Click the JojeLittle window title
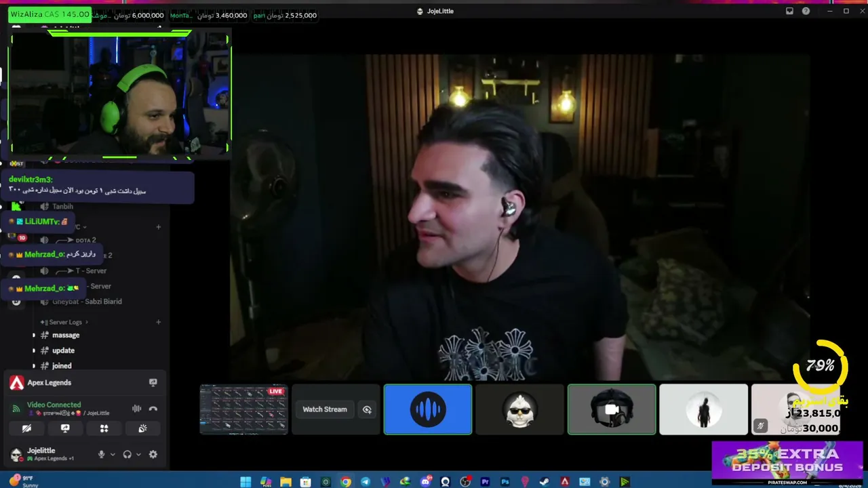The height and width of the screenshot is (488, 868). tap(440, 11)
